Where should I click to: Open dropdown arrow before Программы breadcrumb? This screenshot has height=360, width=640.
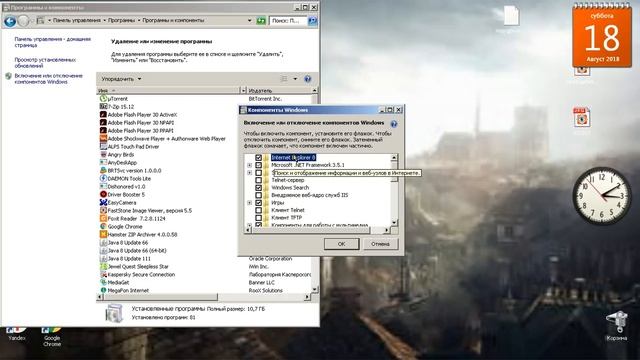click(x=104, y=20)
